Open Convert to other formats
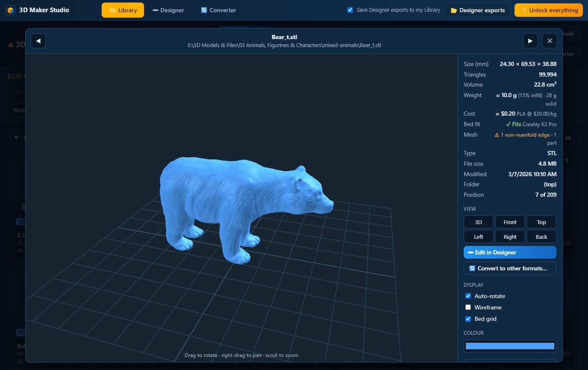 point(510,268)
